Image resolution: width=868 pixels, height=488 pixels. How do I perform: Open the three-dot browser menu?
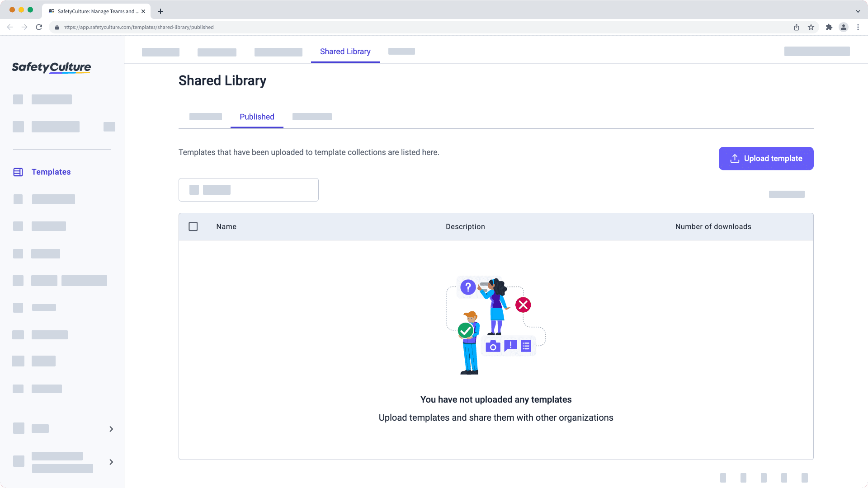pyautogui.click(x=858, y=27)
